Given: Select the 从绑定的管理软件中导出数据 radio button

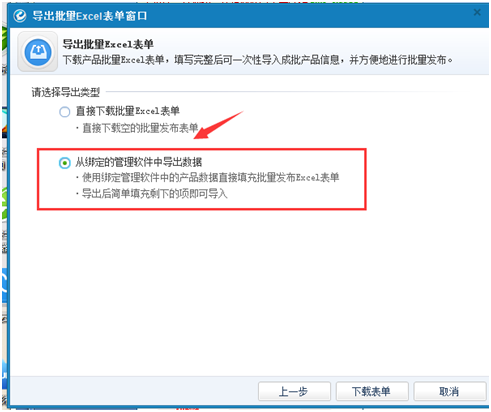Looking at the screenshot, I should pyautogui.click(x=65, y=163).
